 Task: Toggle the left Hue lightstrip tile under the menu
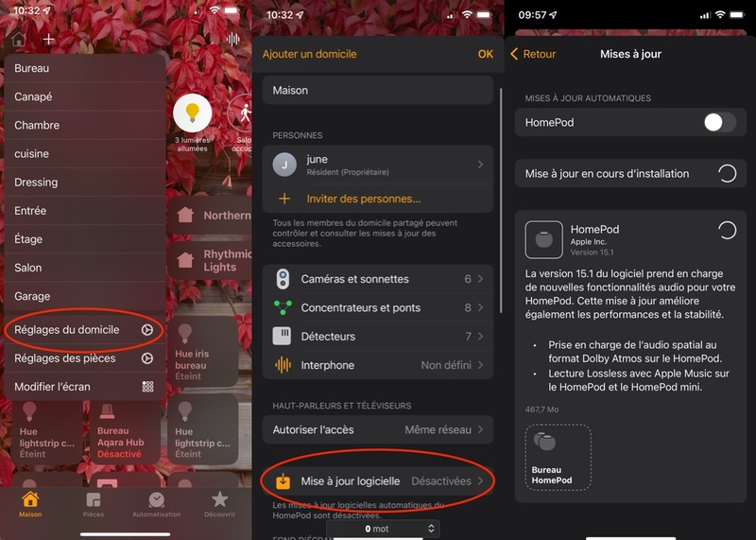point(46,432)
